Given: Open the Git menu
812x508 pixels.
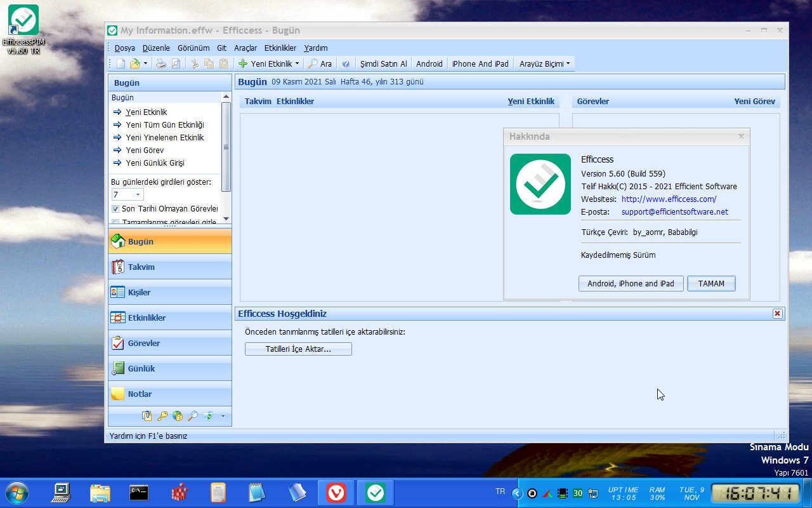Looking at the screenshot, I should (221, 48).
